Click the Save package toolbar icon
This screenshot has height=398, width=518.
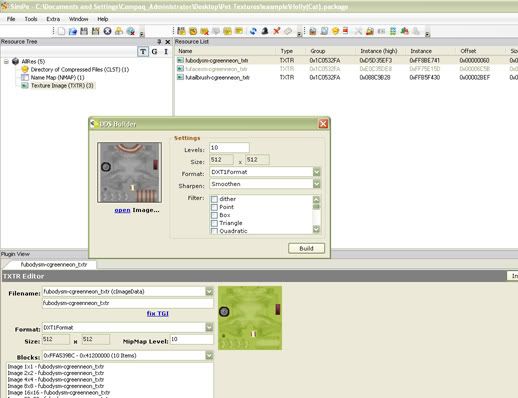pyautogui.click(x=84, y=31)
